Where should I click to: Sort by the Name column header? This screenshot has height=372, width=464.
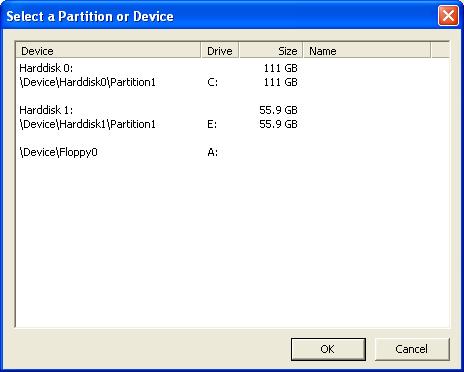(367, 51)
